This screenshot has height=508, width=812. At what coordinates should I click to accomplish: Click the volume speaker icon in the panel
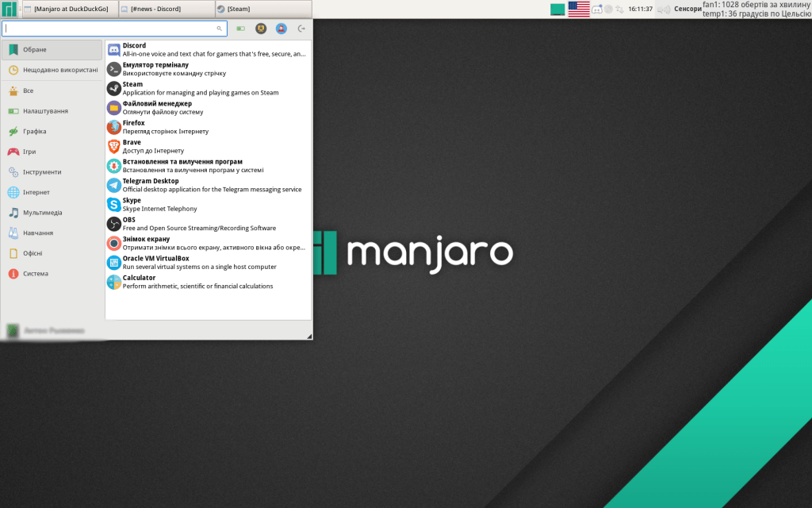(664, 9)
